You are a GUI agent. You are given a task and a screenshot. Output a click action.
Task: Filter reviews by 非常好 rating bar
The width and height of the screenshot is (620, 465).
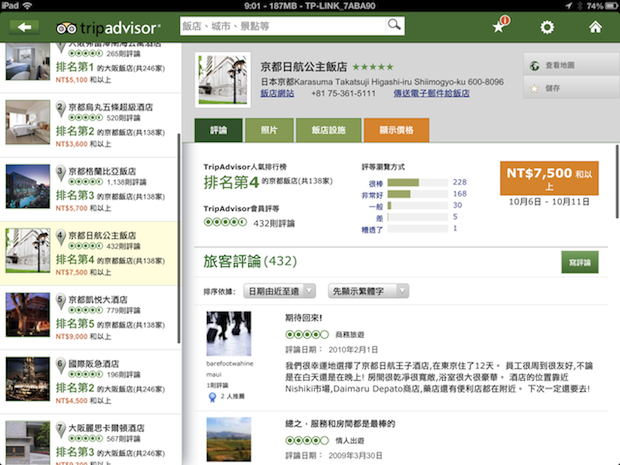[x=418, y=194]
